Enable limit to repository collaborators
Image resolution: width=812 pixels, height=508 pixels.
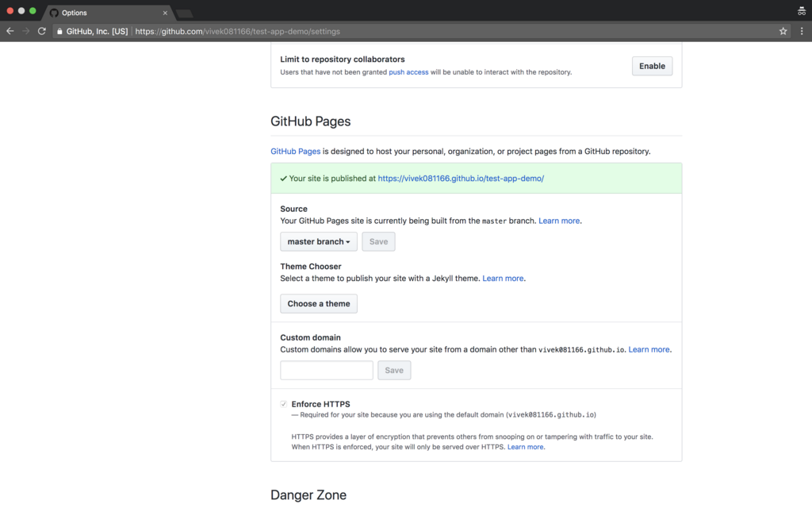(x=652, y=66)
